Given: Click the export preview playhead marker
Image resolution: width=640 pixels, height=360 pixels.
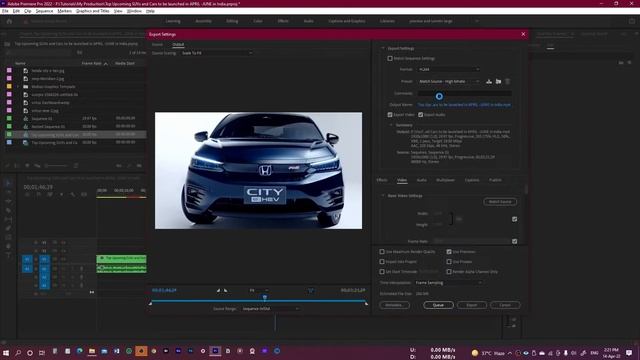Looking at the screenshot, I should [265, 298].
